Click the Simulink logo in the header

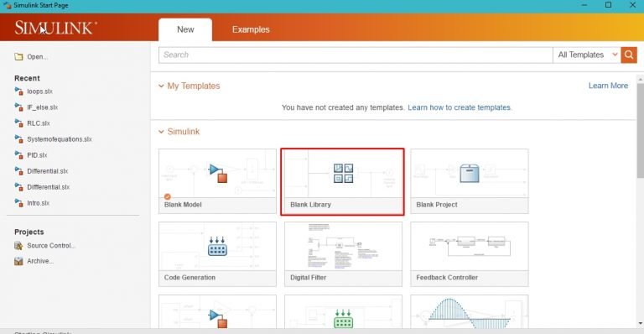[56, 28]
